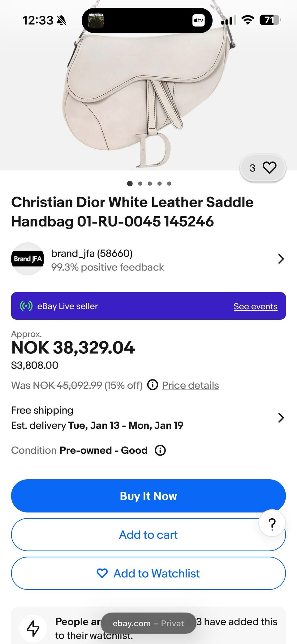The height and width of the screenshot is (644, 297).
Task: Tap the condition info icon
Action: 160,450
